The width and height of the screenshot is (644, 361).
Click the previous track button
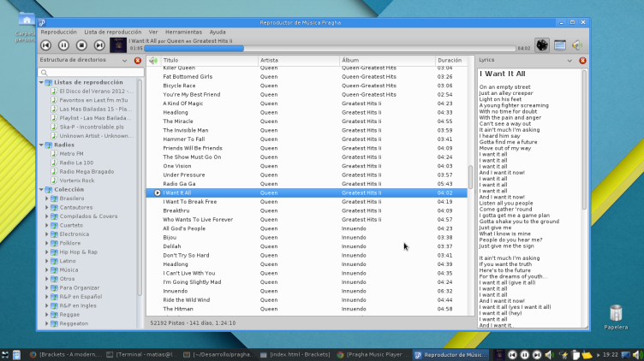click(x=46, y=44)
